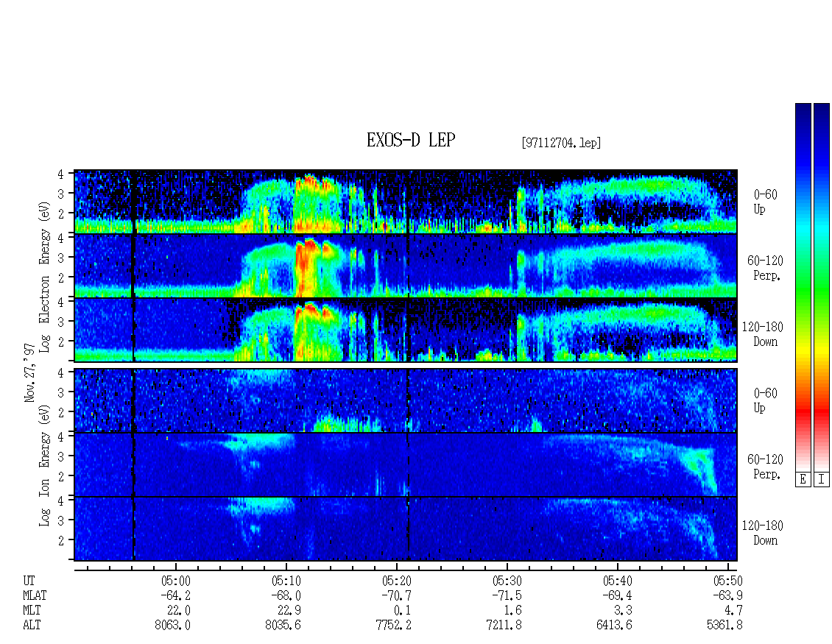The image size is (832, 644).
Task: Select the '[97112704.lep]' file name label
Action: [x=561, y=142]
